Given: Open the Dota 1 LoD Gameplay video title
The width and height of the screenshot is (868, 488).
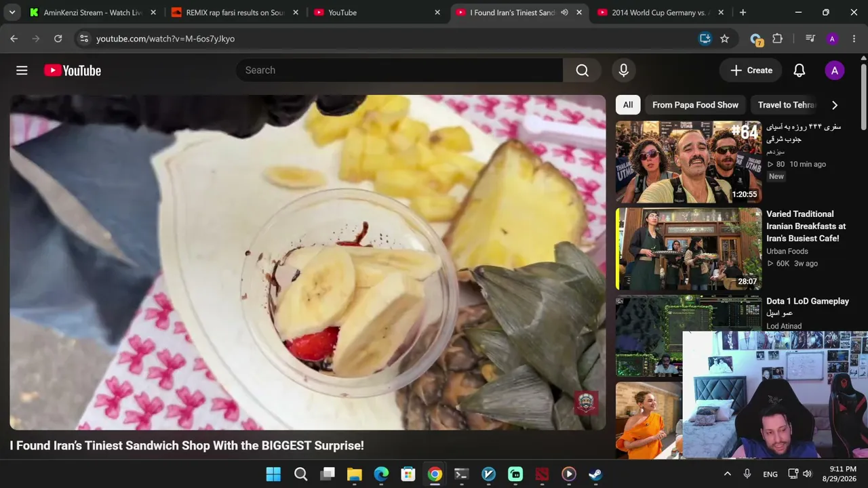Looking at the screenshot, I should (x=808, y=301).
